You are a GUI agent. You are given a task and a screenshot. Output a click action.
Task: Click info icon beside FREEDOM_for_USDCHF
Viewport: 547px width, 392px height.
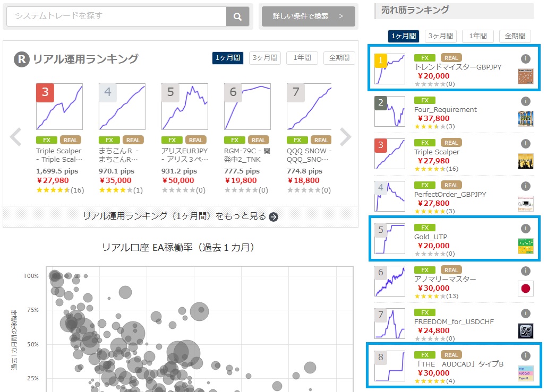tap(525, 313)
